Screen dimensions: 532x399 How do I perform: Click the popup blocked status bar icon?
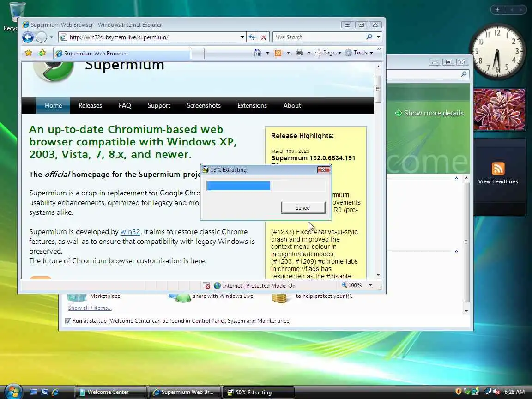tap(206, 286)
